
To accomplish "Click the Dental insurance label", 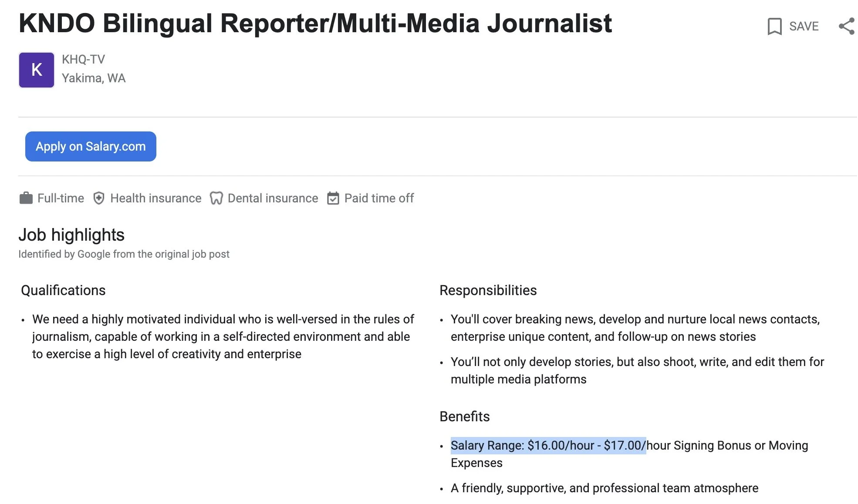I will 273,198.
